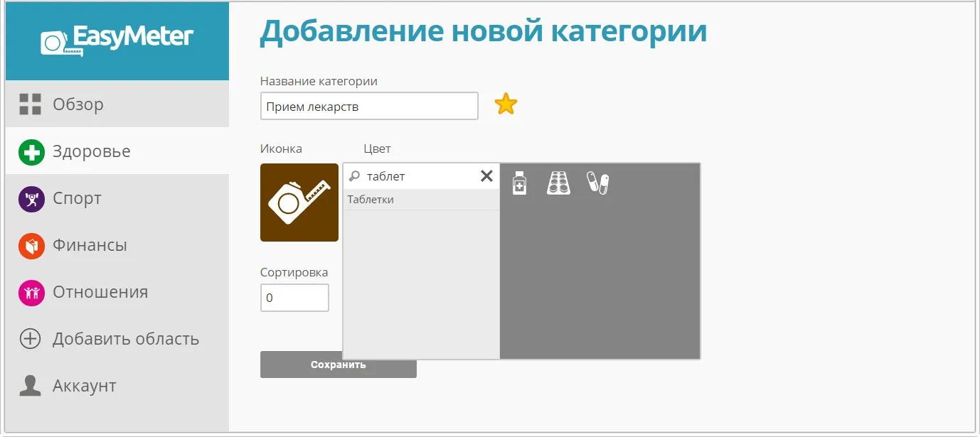Click the weightlifter icon next to Спорт
The height and width of the screenshot is (437, 980).
(30, 198)
